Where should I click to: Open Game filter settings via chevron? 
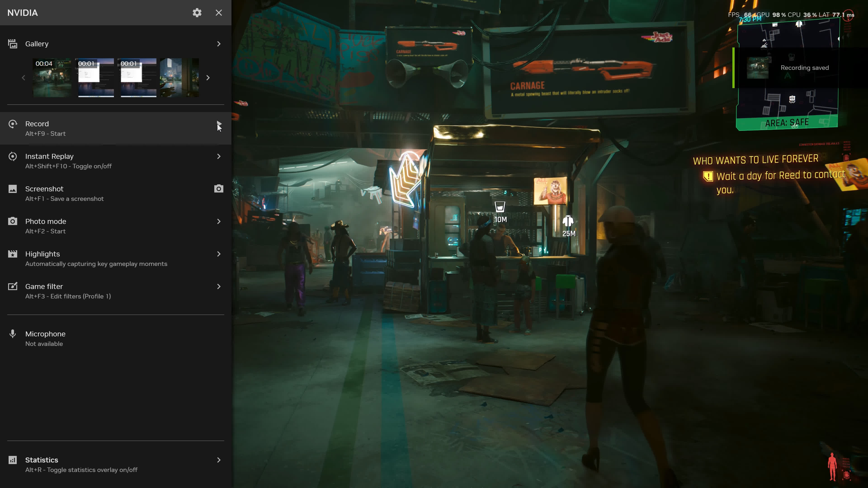(x=219, y=286)
